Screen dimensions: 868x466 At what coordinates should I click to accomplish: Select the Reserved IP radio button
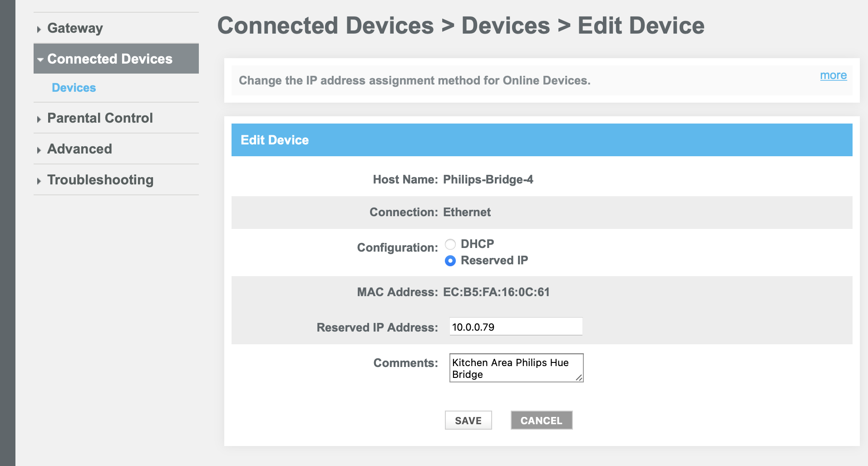[x=450, y=261]
